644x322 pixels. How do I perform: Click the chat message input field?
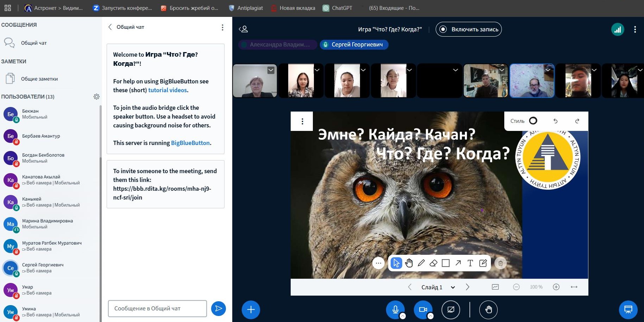click(157, 308)
